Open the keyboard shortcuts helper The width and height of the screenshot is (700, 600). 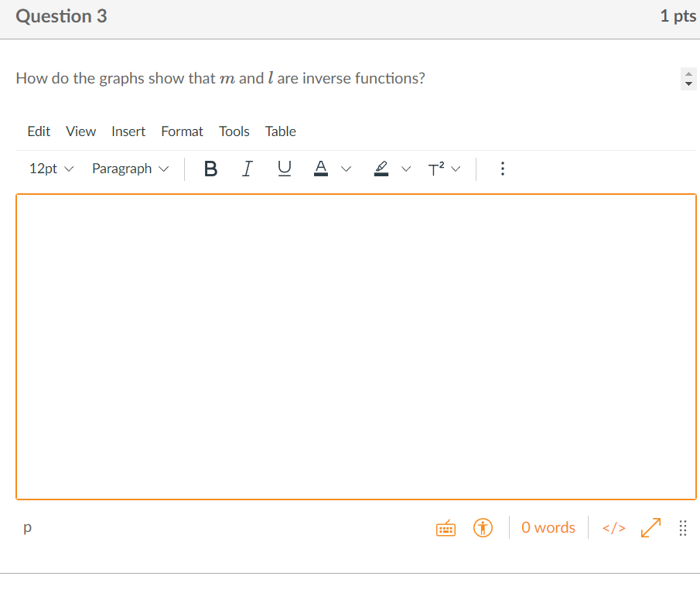[x=446, y=528]
